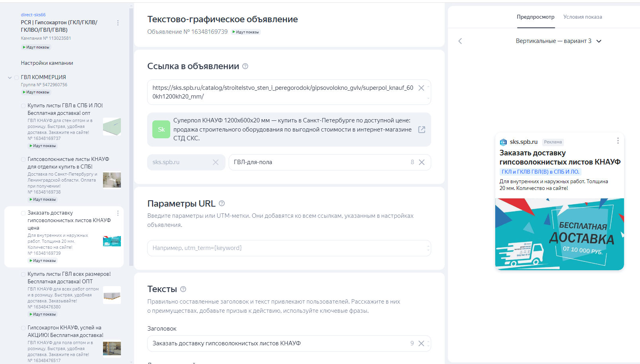
Task: Click thumbnail of selected ad 16348169739
Action: tap(112, 241)
